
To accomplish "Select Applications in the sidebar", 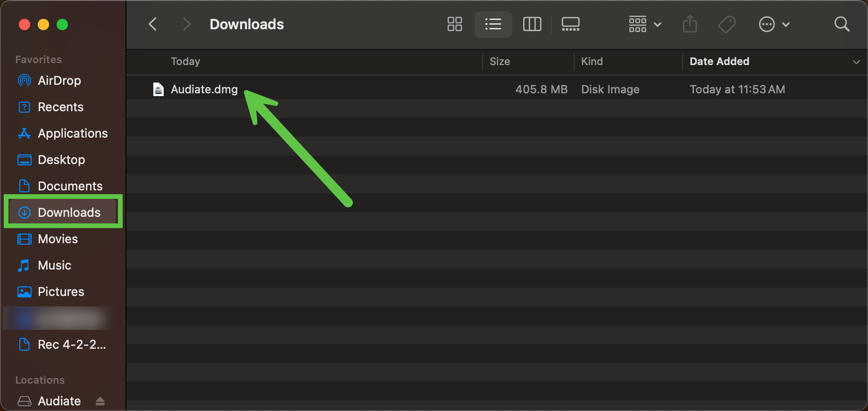I will point(73,133).
